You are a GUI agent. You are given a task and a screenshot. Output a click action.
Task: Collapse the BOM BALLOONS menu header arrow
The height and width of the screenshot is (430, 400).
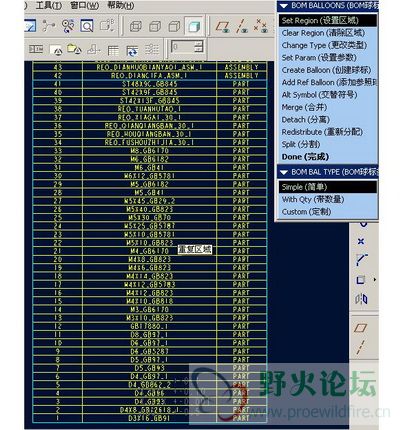click(284, 6)
